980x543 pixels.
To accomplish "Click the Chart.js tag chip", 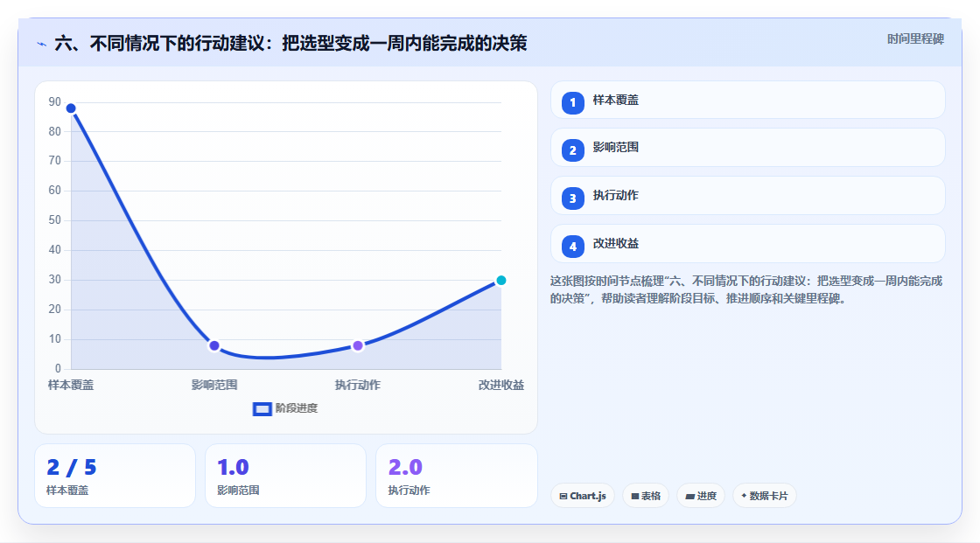I will (x=583, y=496).
